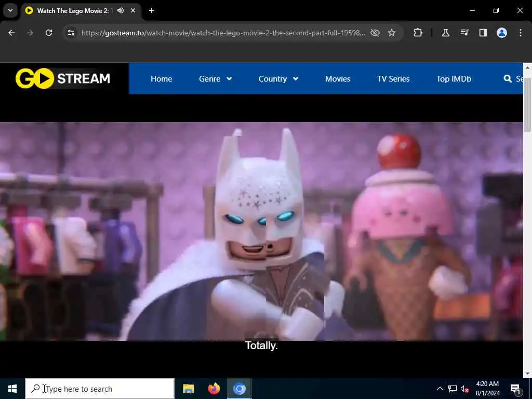Open the TV Series section
Viewport: 532px width, 399px height.
(393, 79)
